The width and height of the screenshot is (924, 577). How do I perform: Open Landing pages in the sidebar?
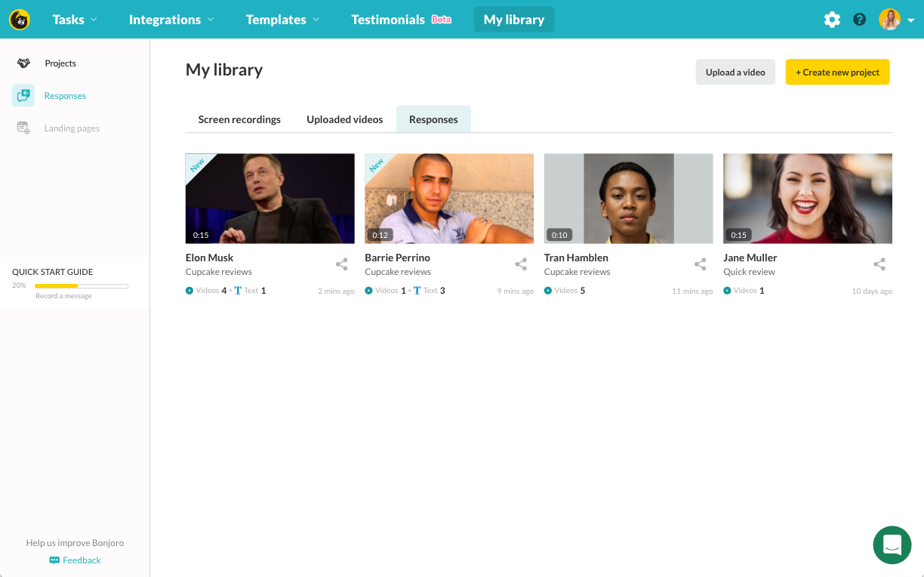(72, 128)
